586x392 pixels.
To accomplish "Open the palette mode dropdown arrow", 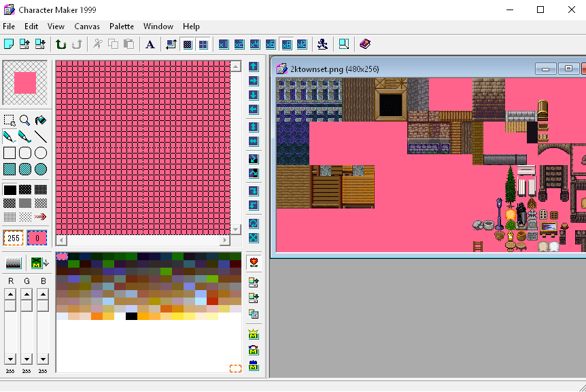I will [46, 264].
